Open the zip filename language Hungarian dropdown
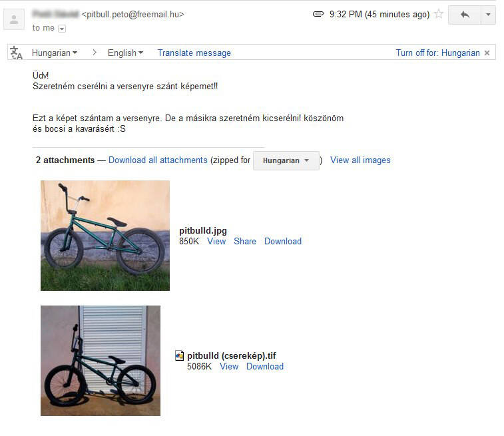This screenshot has width=504, height=436. 286,160
